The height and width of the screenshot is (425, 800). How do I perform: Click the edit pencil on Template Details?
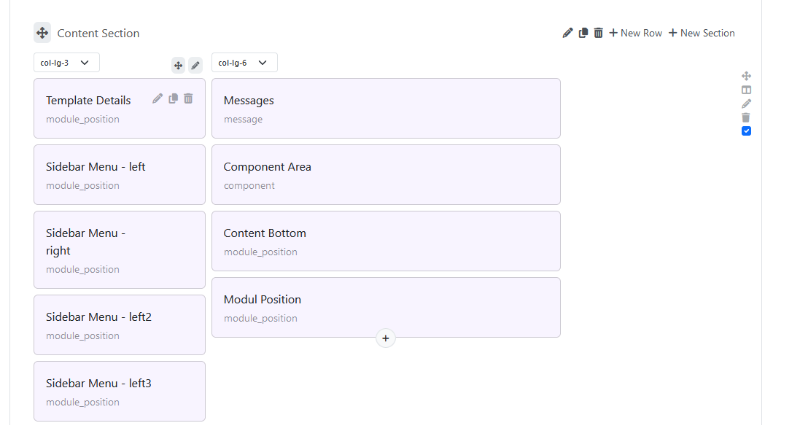[157, 98]
